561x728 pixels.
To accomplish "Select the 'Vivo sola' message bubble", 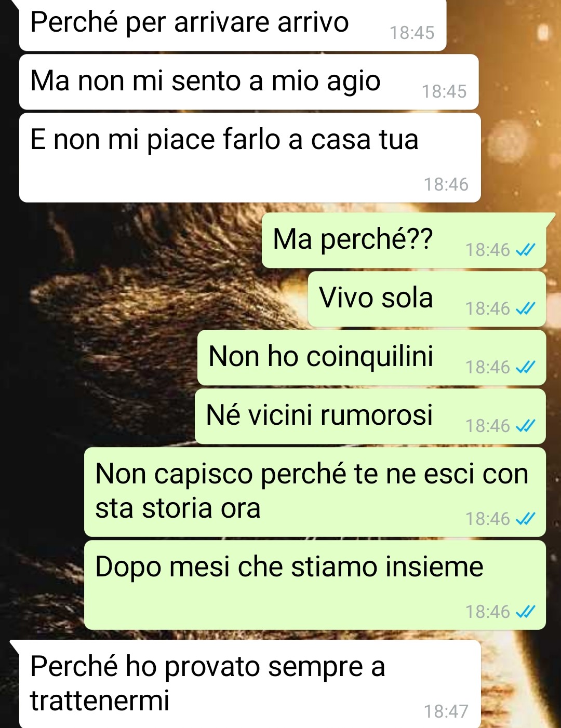I will (x=427, y=299).
